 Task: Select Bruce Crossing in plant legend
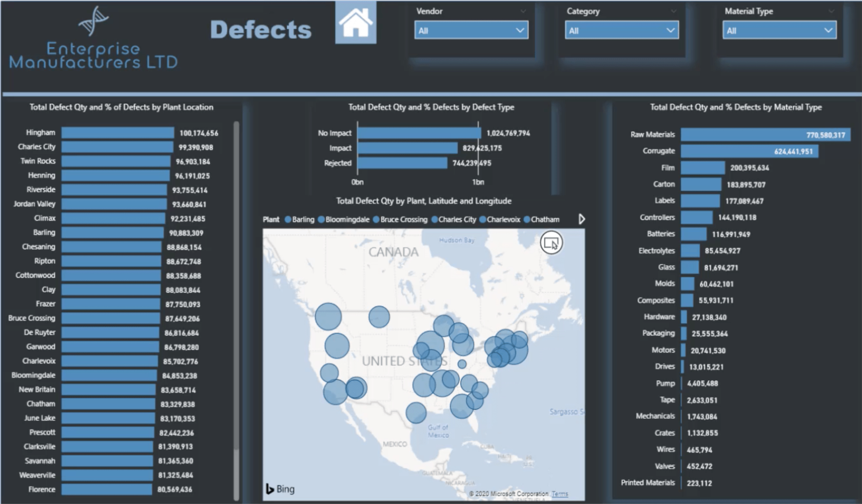pyautogui.click(x=400, y=219)
